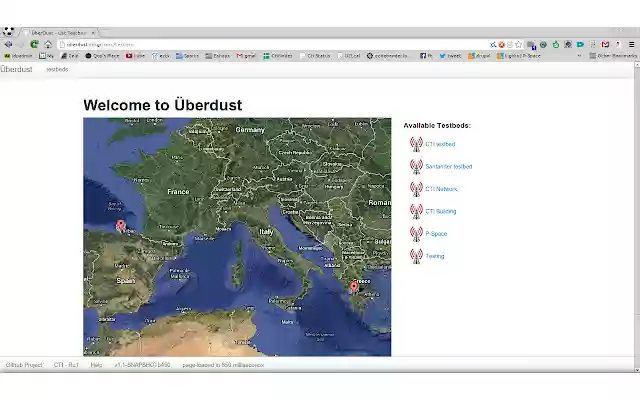Click the Überdust brand in the navbar
The image size is (640, 400).
(16, 69)
